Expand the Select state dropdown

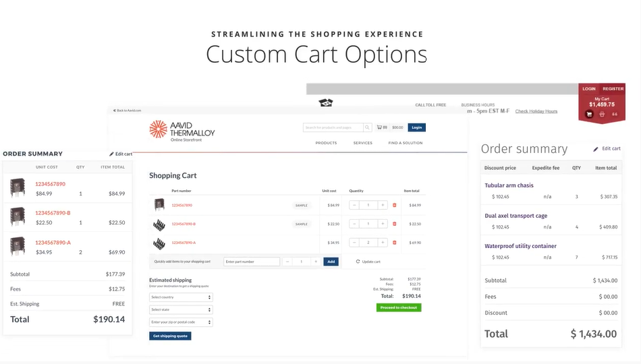[181, 309]
